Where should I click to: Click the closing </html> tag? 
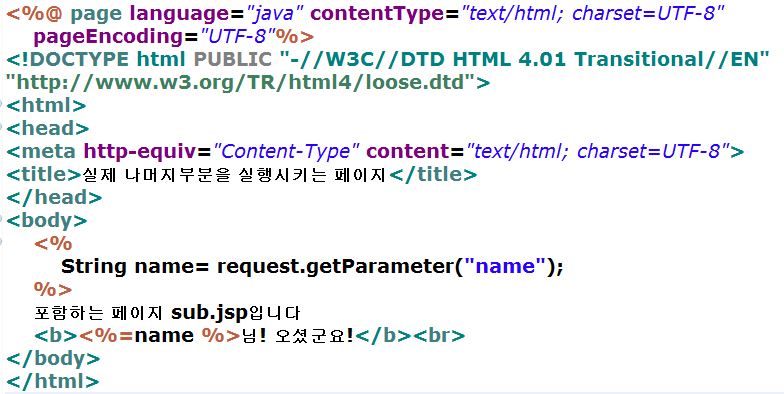pos(52,382)
